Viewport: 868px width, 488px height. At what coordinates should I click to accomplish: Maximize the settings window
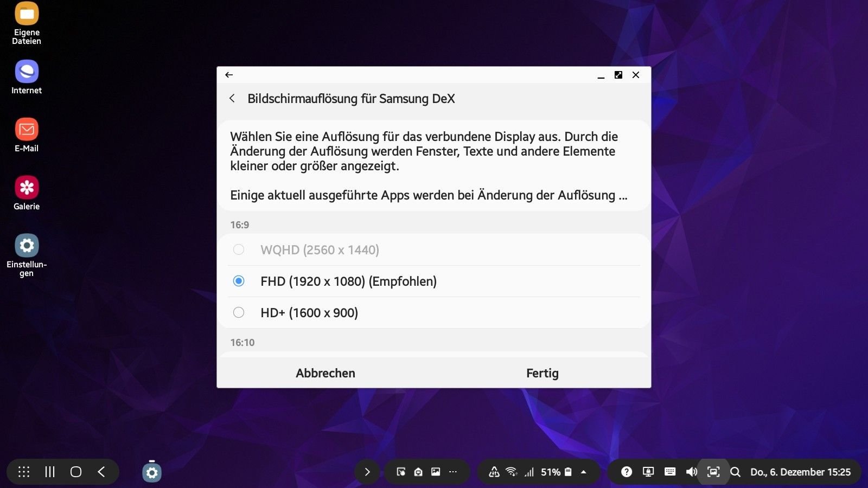pyautogui.click(x=618, y=75)
